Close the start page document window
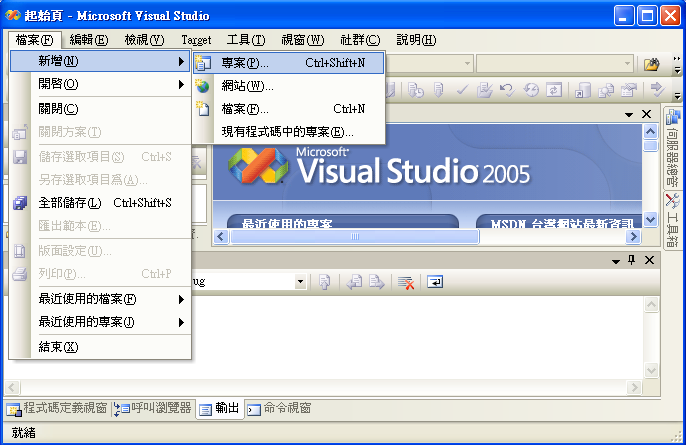 646,114
